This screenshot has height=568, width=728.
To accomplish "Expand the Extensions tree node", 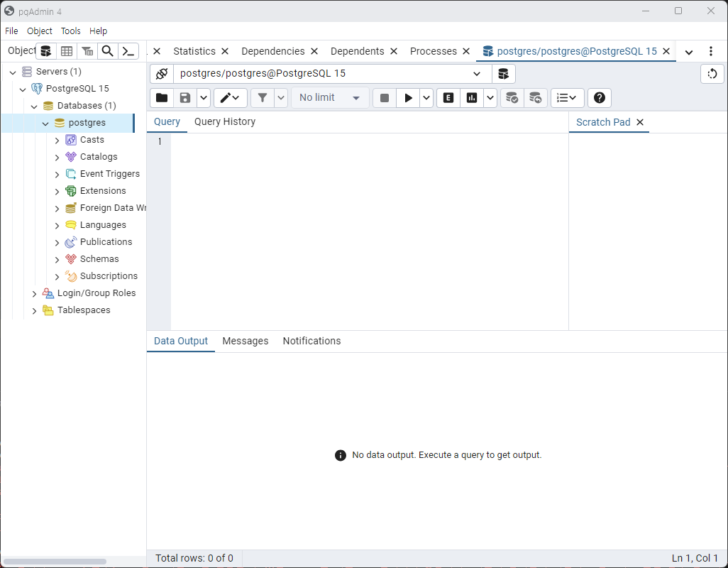I will tap(57, 192).
